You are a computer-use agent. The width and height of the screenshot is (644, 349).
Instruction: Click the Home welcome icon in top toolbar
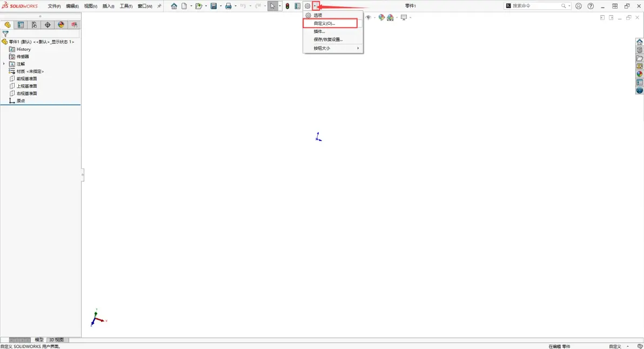coord(174,6)
